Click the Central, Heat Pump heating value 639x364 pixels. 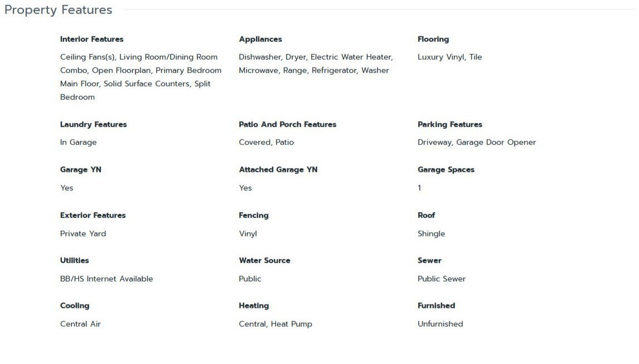(275, 324)
